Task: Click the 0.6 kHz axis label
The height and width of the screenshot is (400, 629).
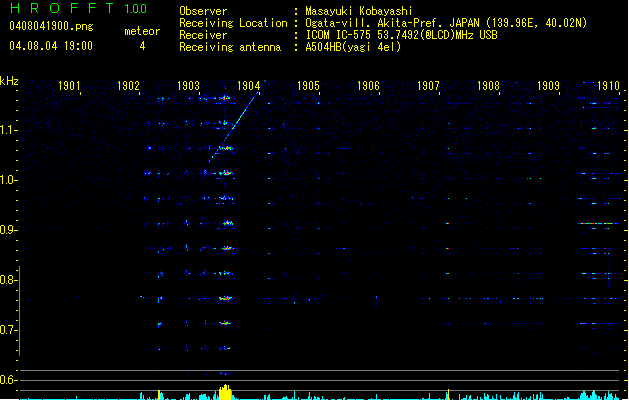Action: [x=7, y=380]
